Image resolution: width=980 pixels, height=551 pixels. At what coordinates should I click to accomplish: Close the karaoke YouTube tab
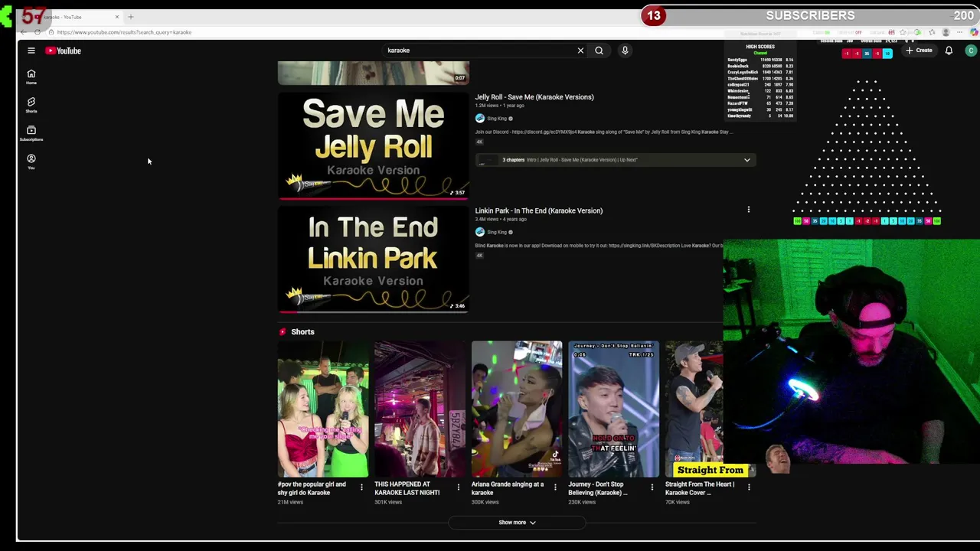[117, 17]
